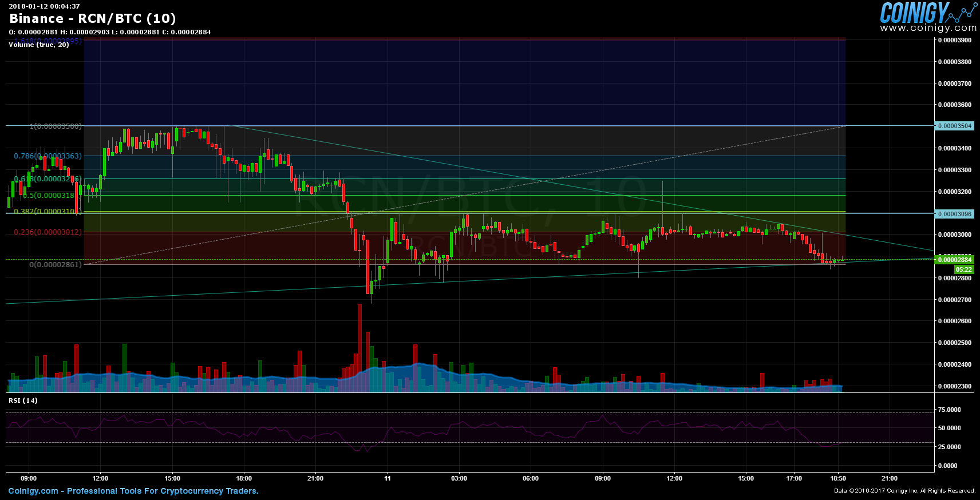Open the www.coinigy.com link under the logo

point(928,28)
